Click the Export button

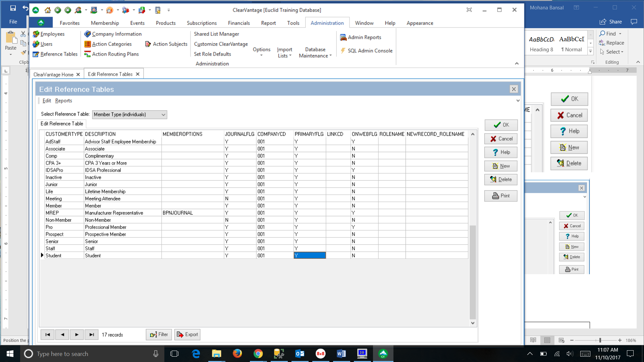(187, 335)
